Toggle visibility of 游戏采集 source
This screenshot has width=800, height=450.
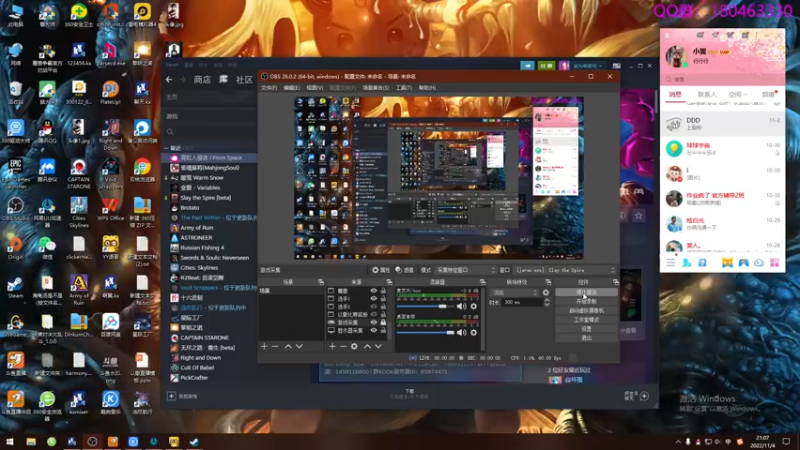[373, 322]
